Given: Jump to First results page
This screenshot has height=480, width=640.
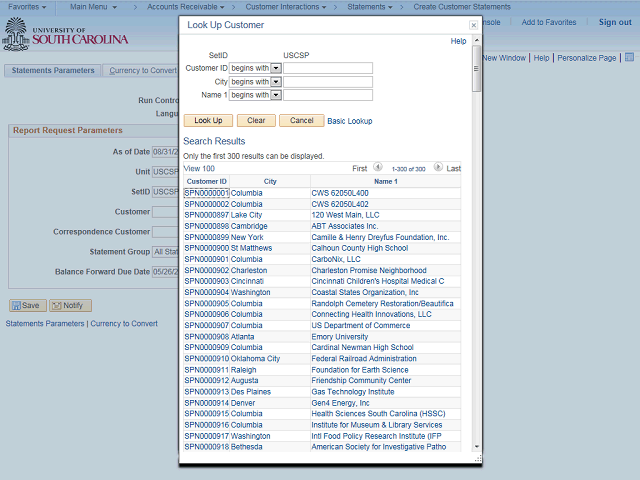Looking at the screenshot, I should 360,169.
